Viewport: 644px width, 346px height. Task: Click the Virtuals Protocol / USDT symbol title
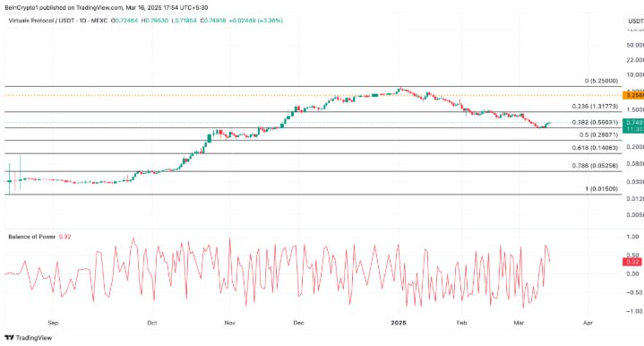point(58,21)
